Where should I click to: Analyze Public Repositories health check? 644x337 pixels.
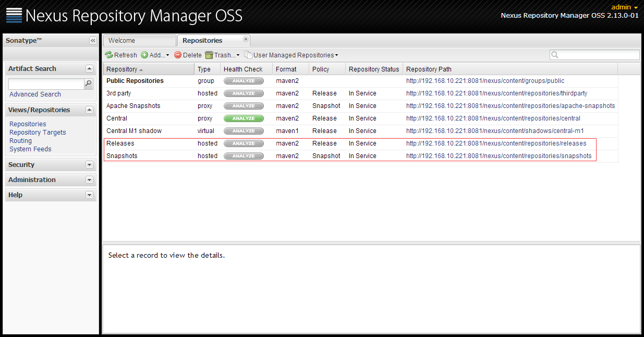[244, 81]
